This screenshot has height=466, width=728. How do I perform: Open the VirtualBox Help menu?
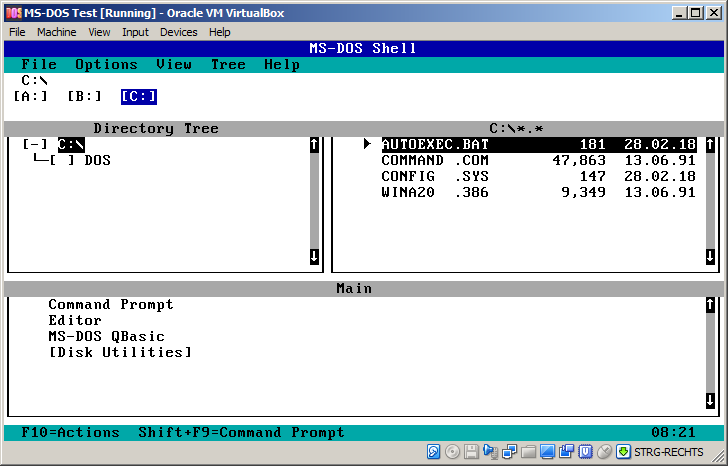coord(220,32)
